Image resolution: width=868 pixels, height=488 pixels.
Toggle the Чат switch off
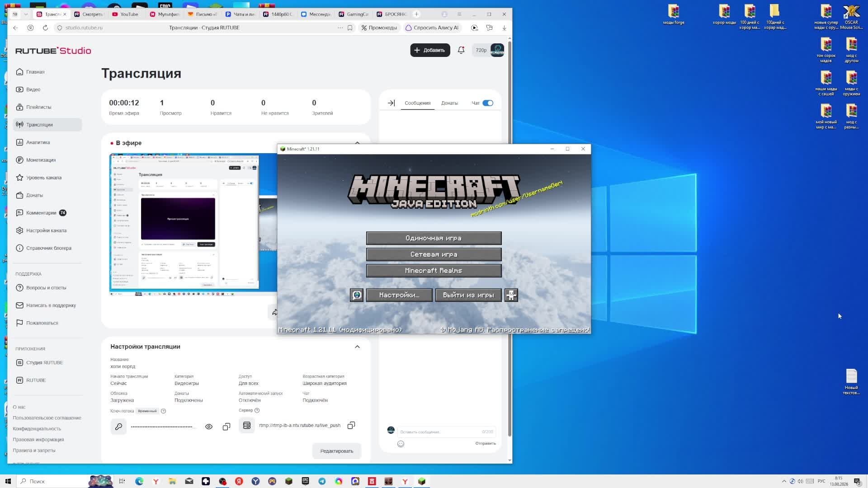488,103
